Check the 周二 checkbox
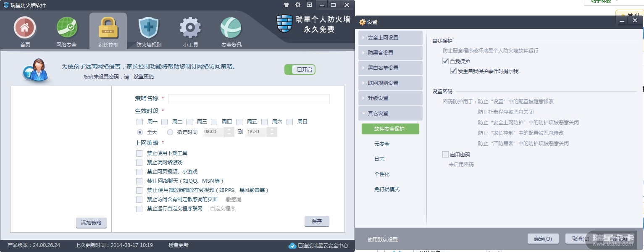Image resolution: width=644 pixels, height=252 pixels. pyautogui.click(x=164, y=122)
